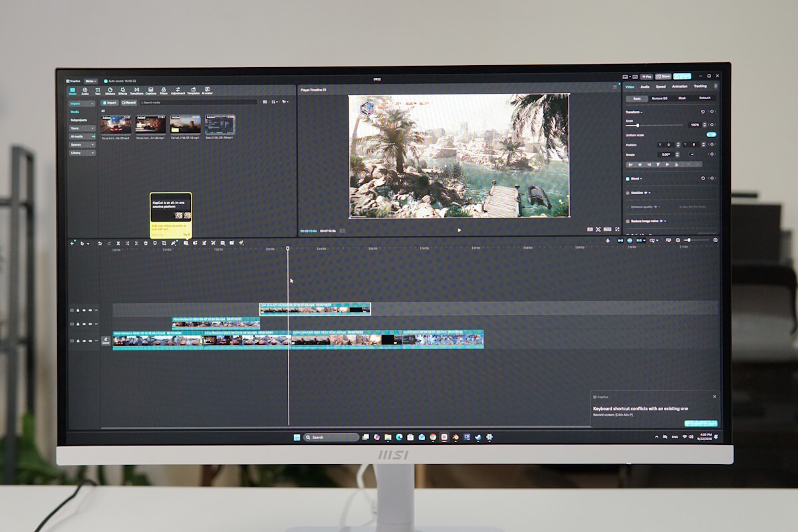Click the zoom-to-fit timeline icon at far right
The height and width of the screenshot is (532, 798).
coord(716,240)
